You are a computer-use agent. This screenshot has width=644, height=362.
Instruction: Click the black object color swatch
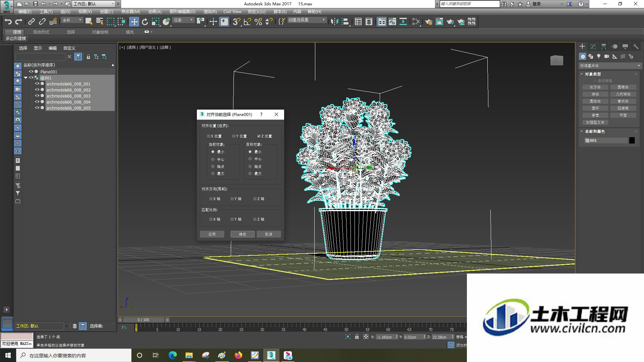[632, 140]
